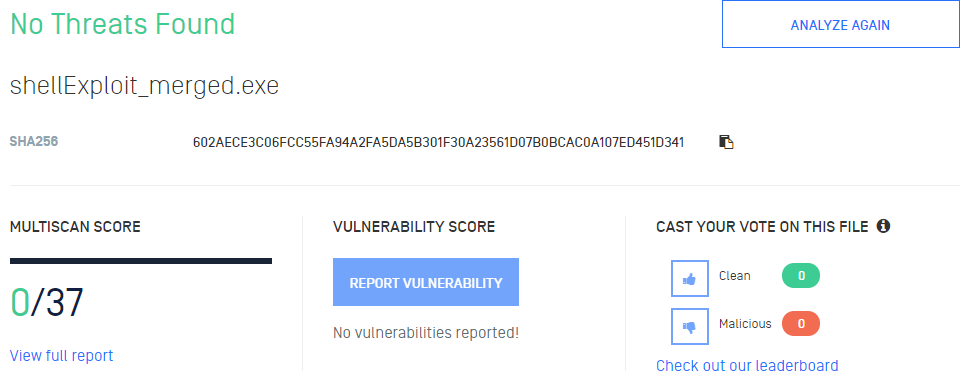Click the 0/37 multiscan score number
Screen dimensions: 962x384
(x=47, y=302)
